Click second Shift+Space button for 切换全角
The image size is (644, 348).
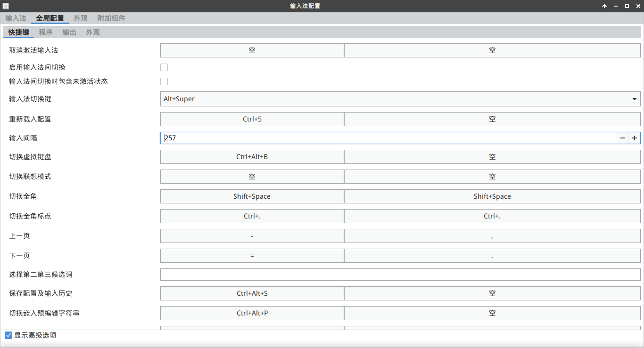pyautogui.click(x=492, y=196)
